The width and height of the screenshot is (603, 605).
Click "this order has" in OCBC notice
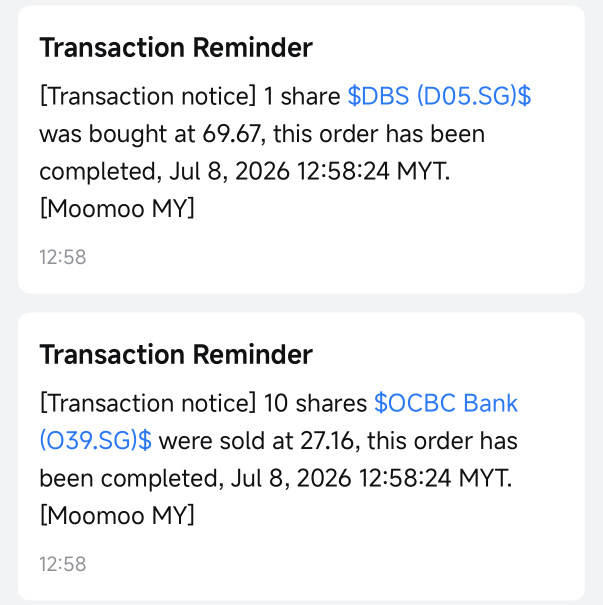(442, 441)
